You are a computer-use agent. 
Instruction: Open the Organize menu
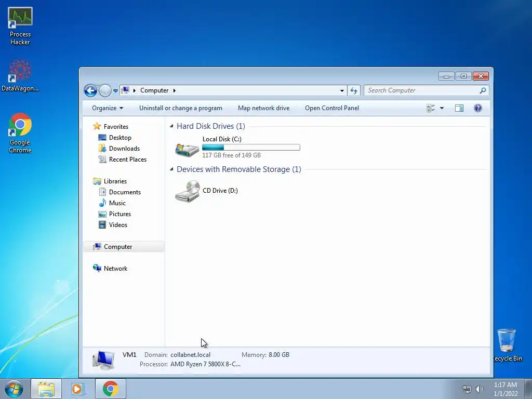[x=108, y=108]
